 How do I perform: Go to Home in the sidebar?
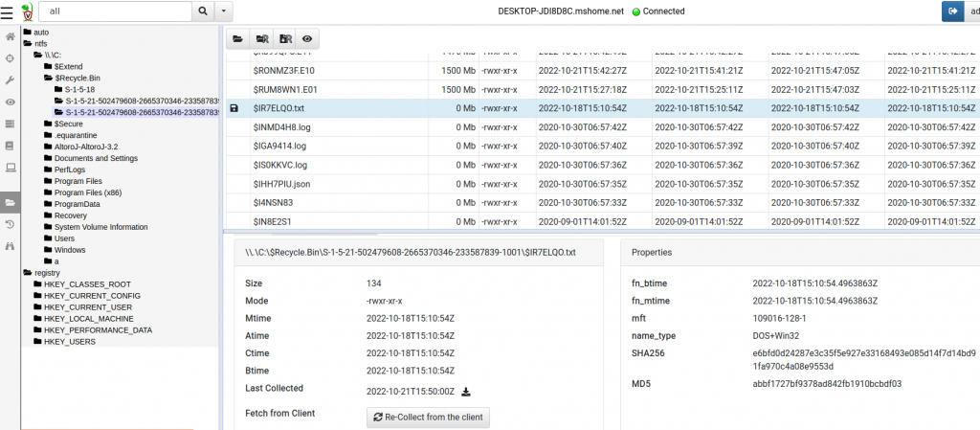pos(10,36)
